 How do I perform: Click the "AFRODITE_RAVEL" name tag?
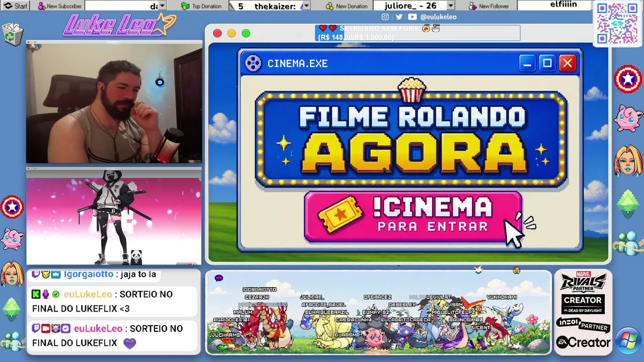click(324, 305)
